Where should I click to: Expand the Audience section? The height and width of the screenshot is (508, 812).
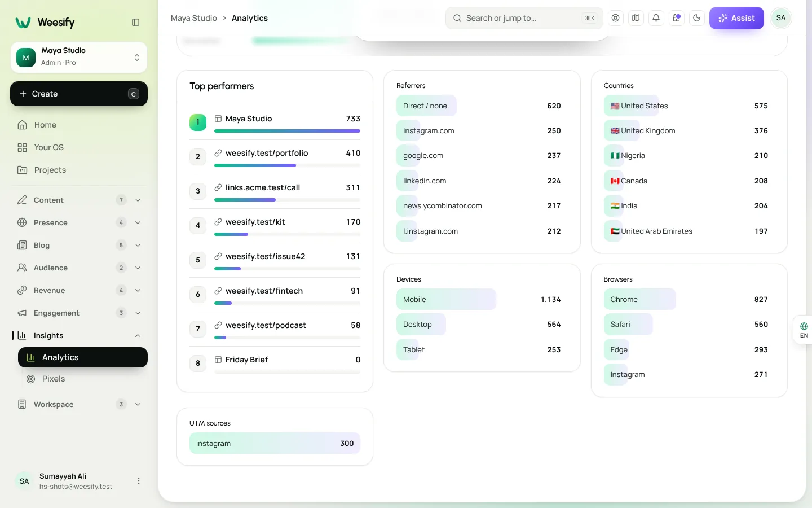coord(79,268)
